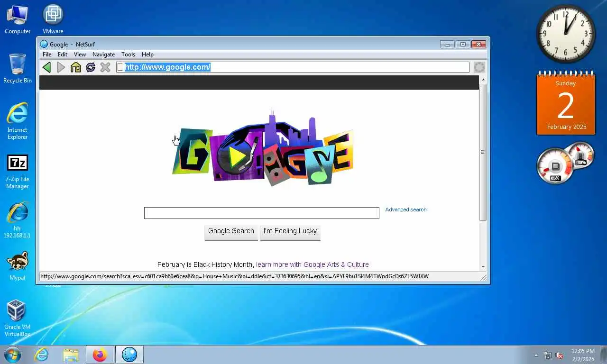Open the Advanced search link
The image size is (607, 364).
406,209
